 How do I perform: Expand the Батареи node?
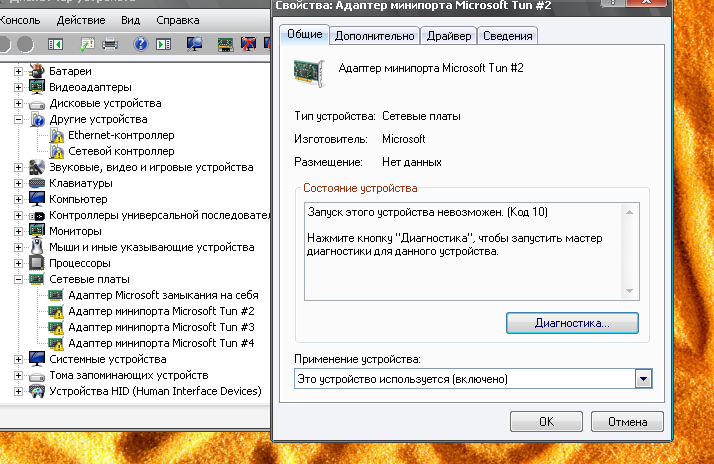coord(18,71)
